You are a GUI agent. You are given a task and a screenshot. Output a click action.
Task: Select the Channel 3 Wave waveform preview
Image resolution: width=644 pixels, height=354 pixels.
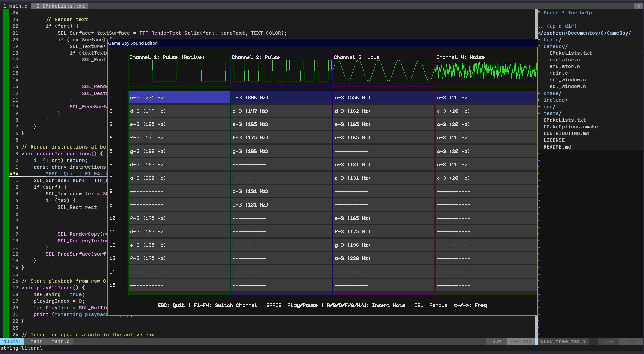coord(384,70)
